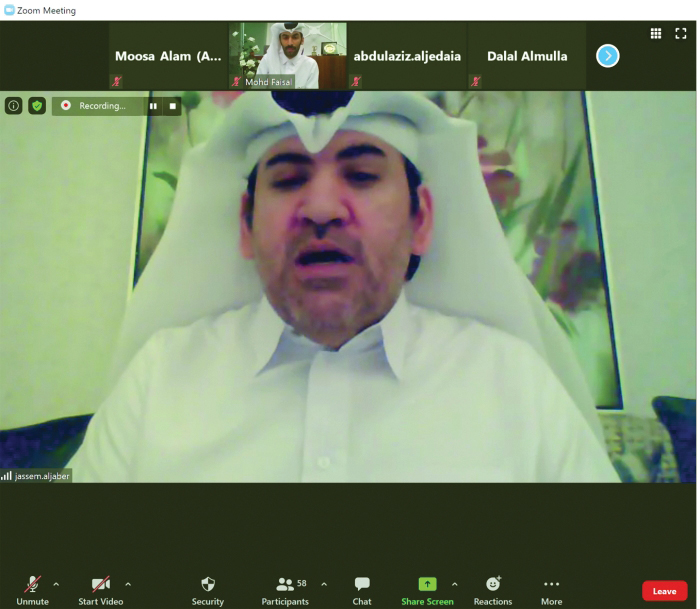
Task: Start the video camera
Action: (x=101, y=590)
